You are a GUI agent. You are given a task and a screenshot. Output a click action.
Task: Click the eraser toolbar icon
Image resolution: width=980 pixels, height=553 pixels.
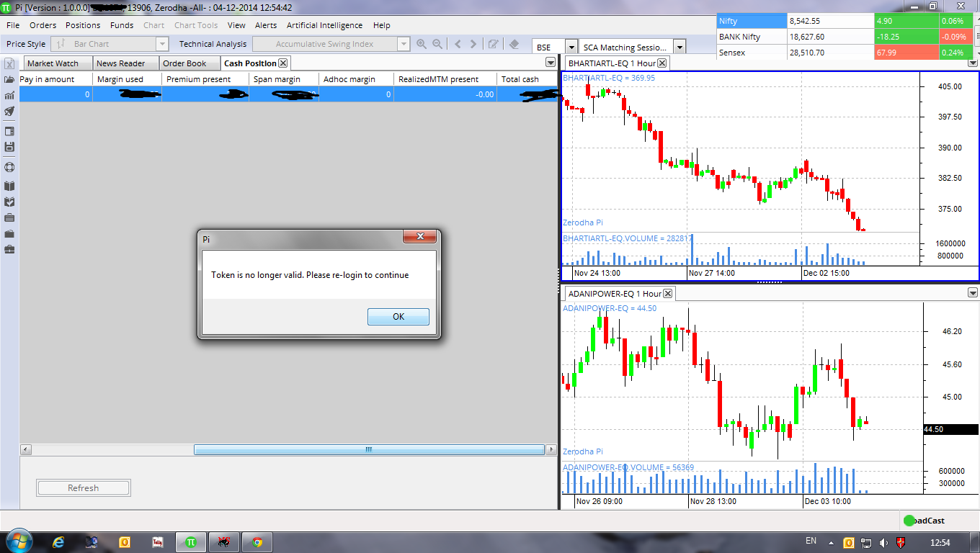[514, 44]
